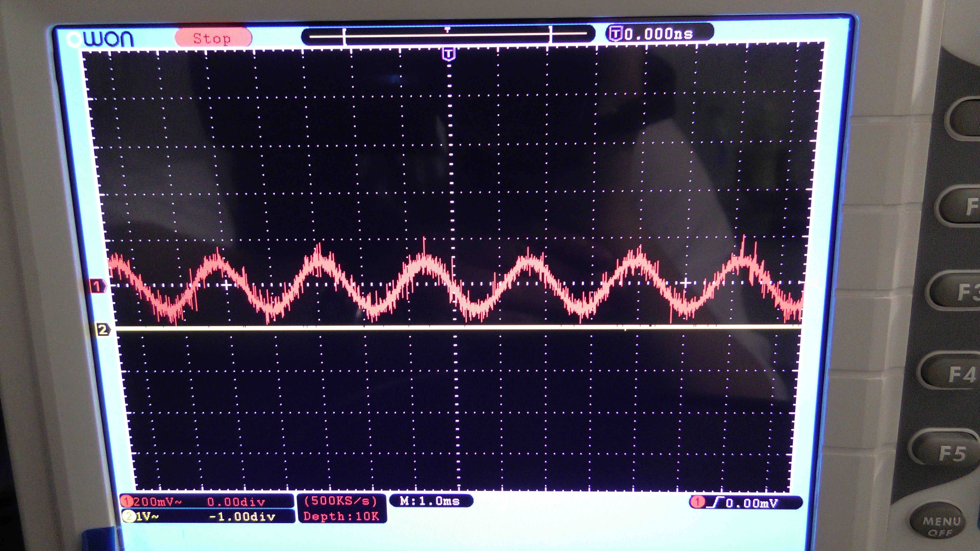Screen dimensions: 980x551
Task: Click the channel 2 1V scale readout
Action: 148,516
